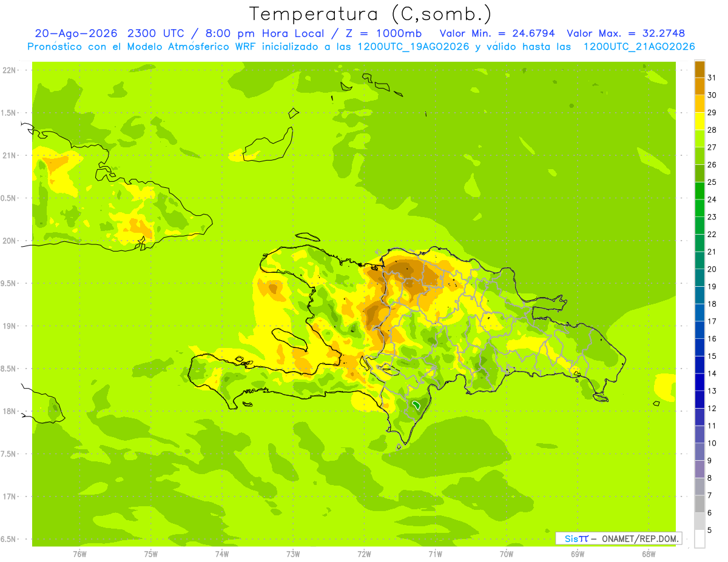Viewport: 728px width, 562px height.
Task: Pick the legend swatch between 27 and 28
Action: (699, 139)
